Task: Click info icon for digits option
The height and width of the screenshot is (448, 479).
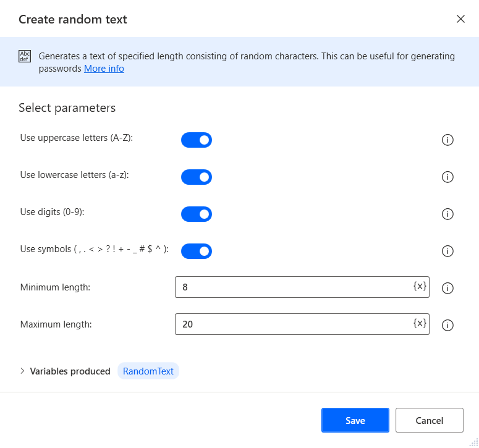Action: tap(447, 214)
